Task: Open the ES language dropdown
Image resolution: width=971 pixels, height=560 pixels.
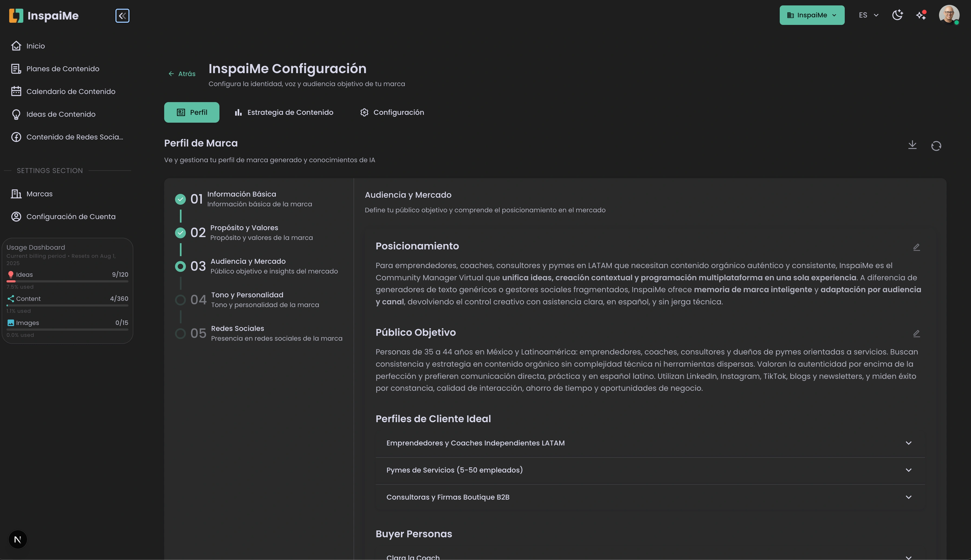Action: coord(868,15)
